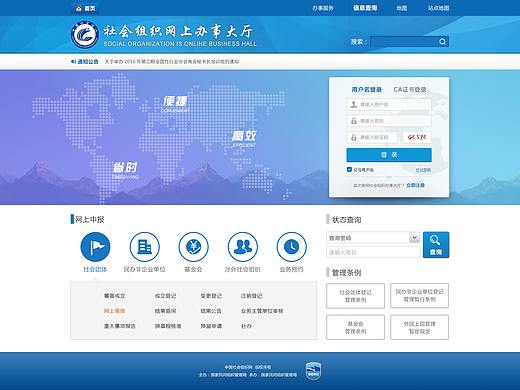520x390 pixels.
Task: Toggle the remember username checkbox
Action: click(349, 170)
